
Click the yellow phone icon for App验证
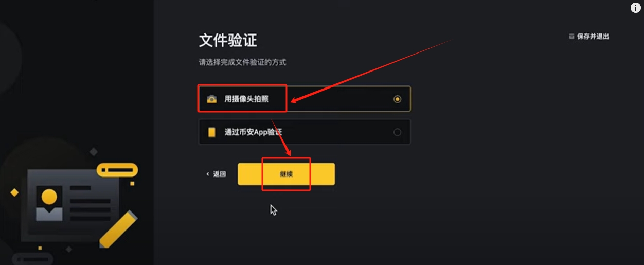coord(211,132)
